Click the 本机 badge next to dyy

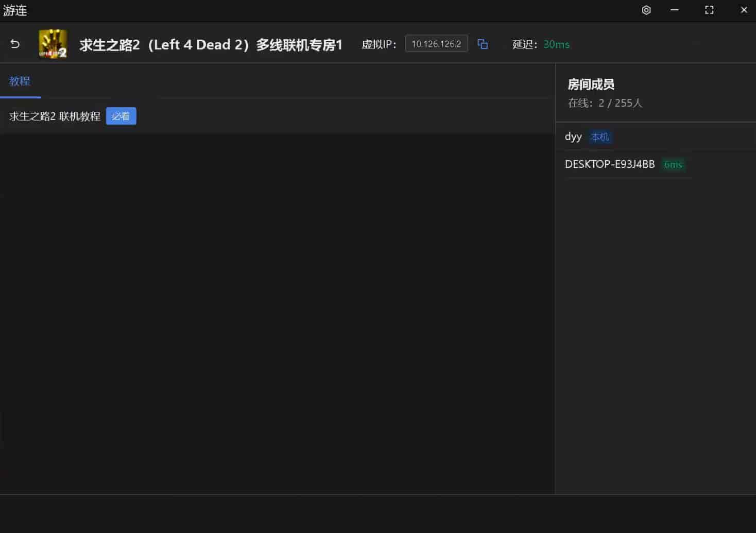(x=600, y=137)
